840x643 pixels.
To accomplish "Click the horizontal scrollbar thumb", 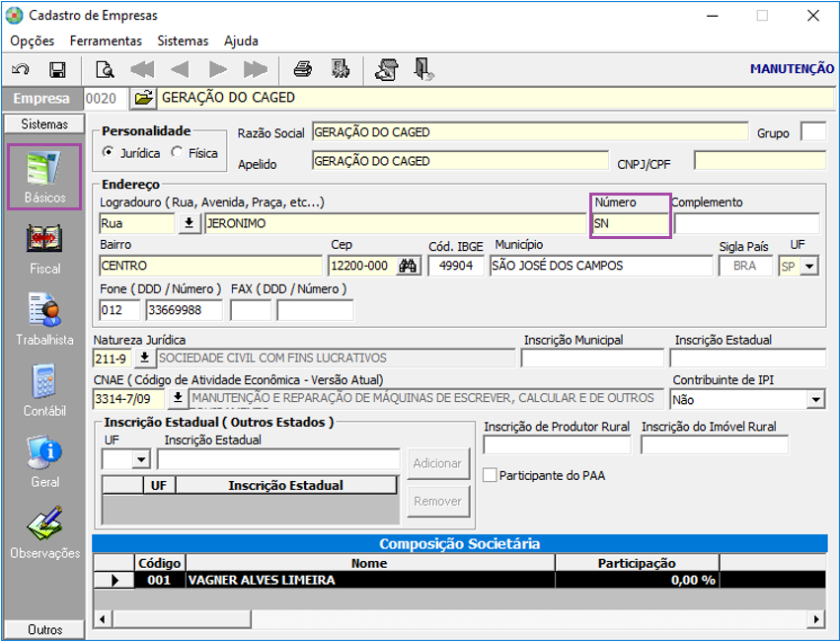I will [x=181, y=619].
